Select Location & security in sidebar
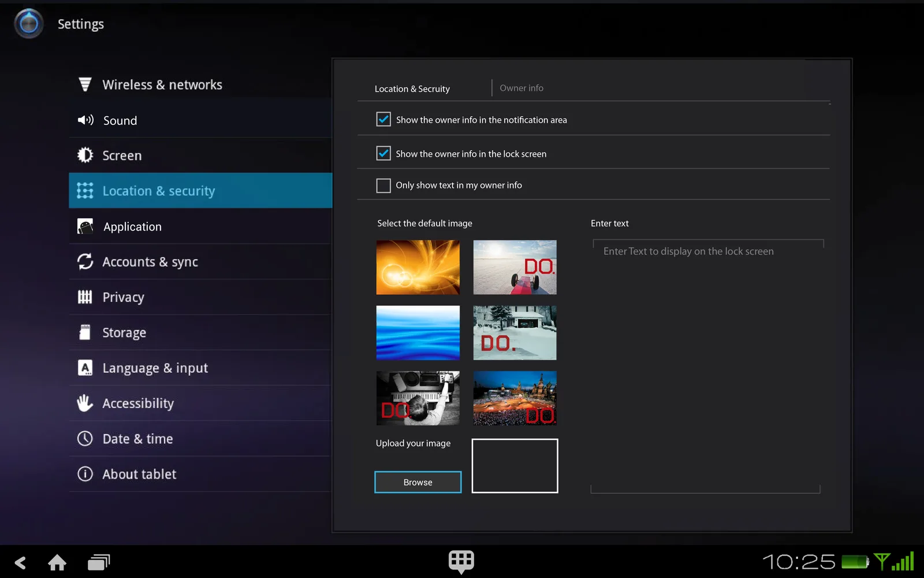 [200, 191]
